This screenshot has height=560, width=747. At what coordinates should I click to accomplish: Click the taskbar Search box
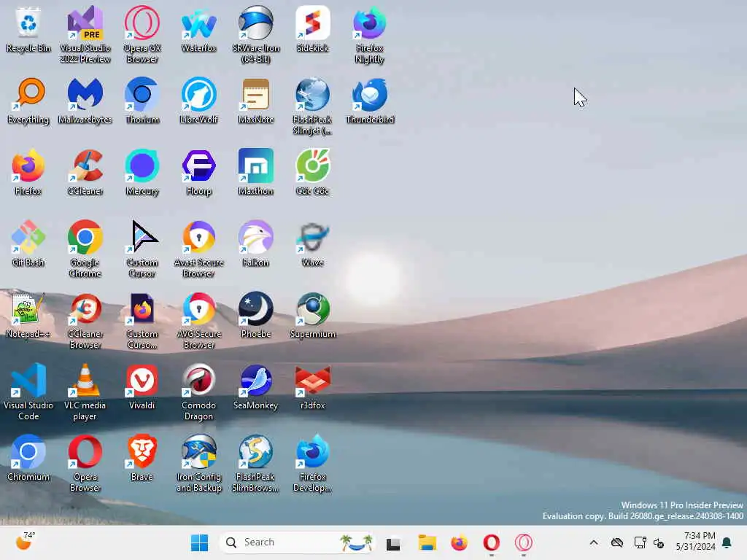click(x=298, y=542)
